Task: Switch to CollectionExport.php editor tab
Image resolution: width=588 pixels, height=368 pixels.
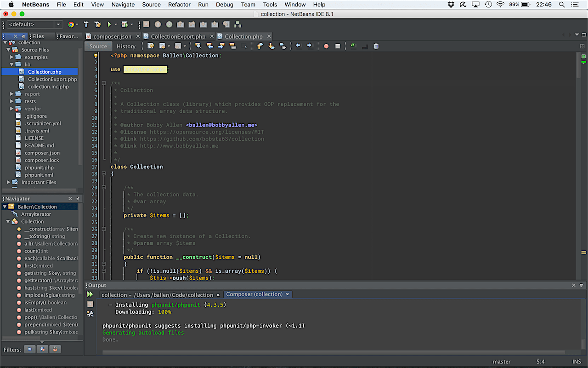Action: point(178,36)
